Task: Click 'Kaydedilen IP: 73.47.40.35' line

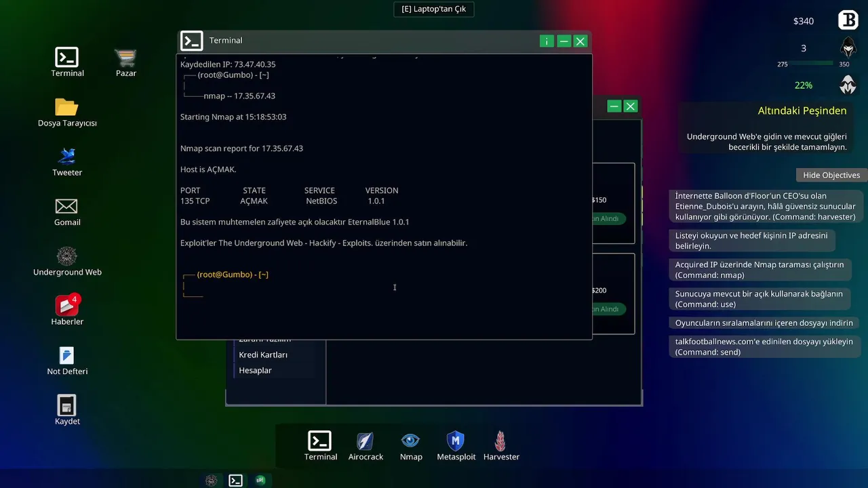Action: 228,64
